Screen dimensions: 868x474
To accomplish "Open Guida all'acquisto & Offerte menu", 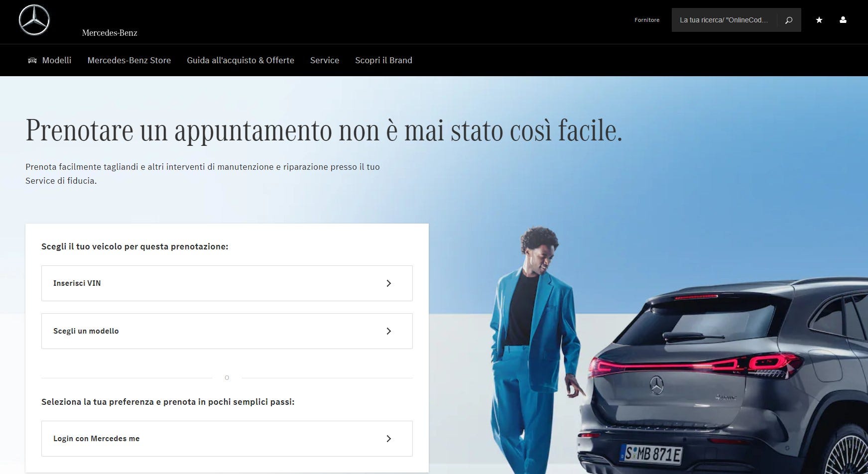I will 241,60.
